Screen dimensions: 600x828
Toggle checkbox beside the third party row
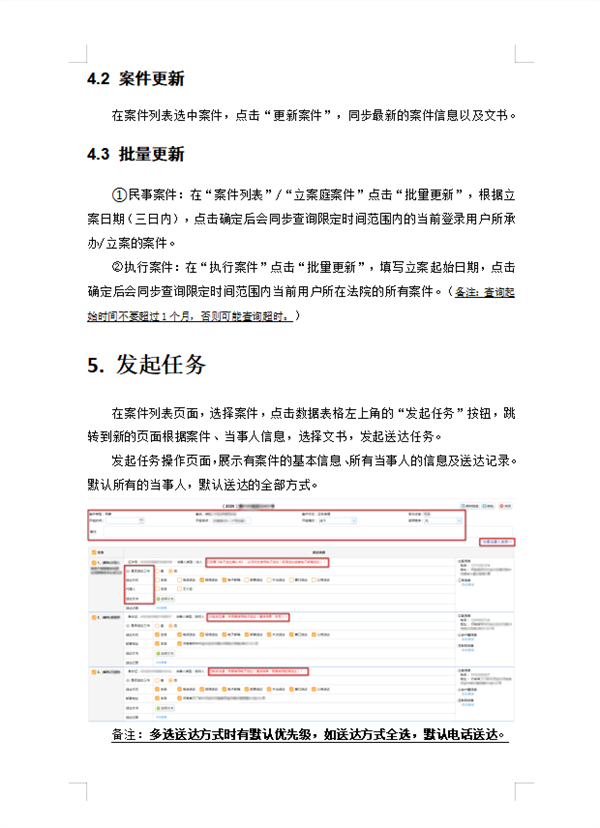[x=93, y=673]
